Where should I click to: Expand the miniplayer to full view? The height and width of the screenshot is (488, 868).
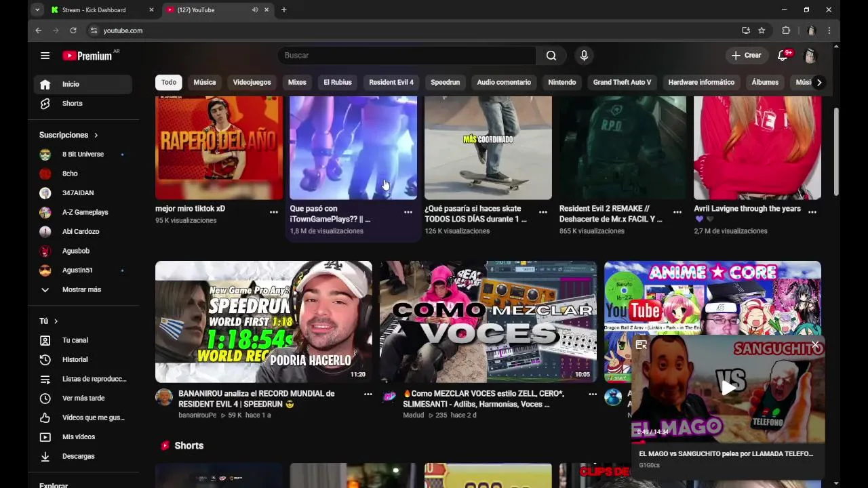tap(641, 345)
